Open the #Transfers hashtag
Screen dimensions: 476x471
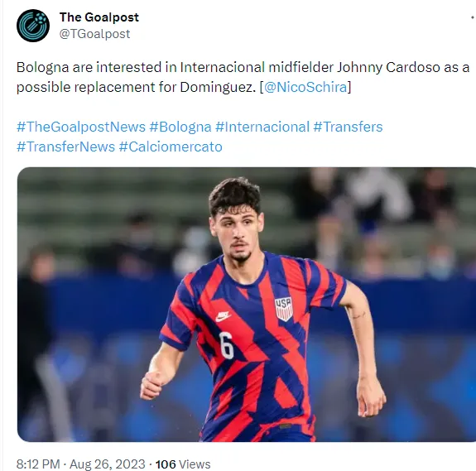point(348,127)
